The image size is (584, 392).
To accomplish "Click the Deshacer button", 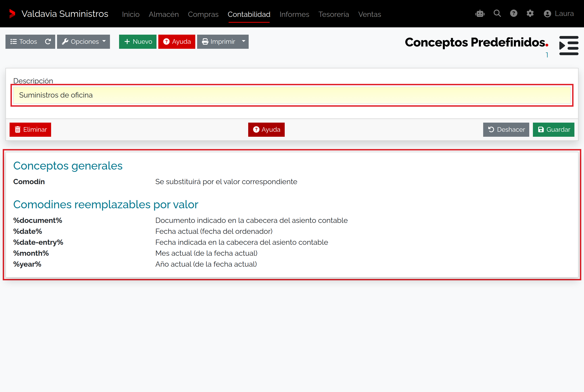I will click(x=506, y=129).
